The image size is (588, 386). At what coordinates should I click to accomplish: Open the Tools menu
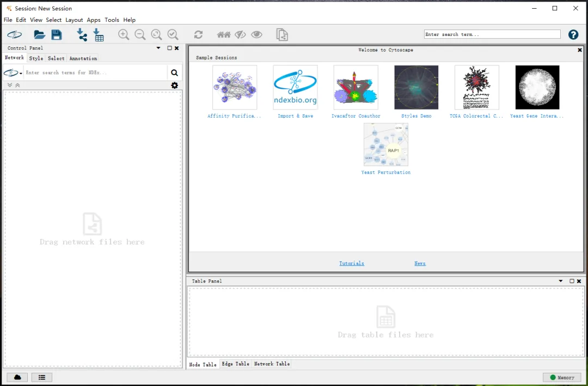pyautogui.click(x=112, y=20)
